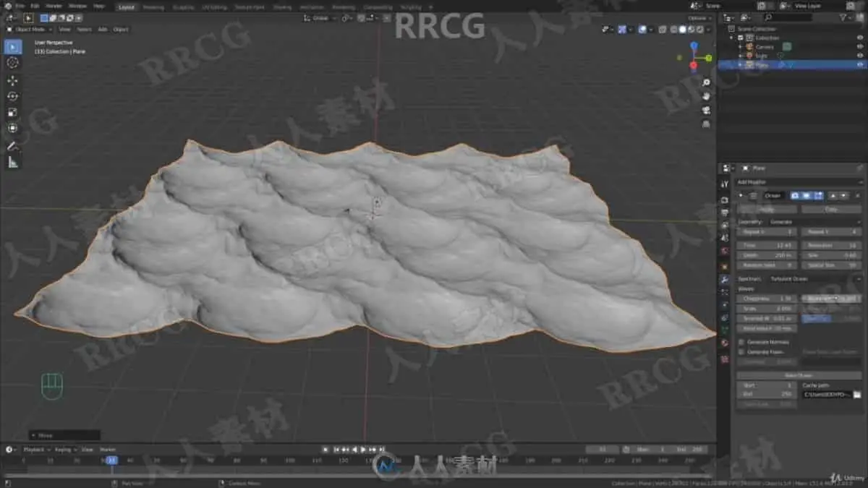Select the Rotate tool
The image size is (868, 488).
(x=12, y=96)
